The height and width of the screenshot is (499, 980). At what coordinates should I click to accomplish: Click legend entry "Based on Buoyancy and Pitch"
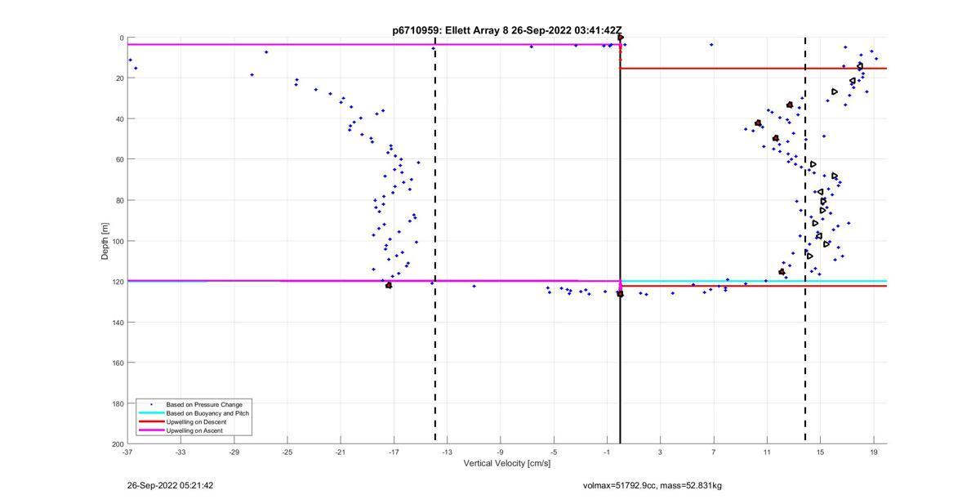pyautogui.click(x=207, y=413)
